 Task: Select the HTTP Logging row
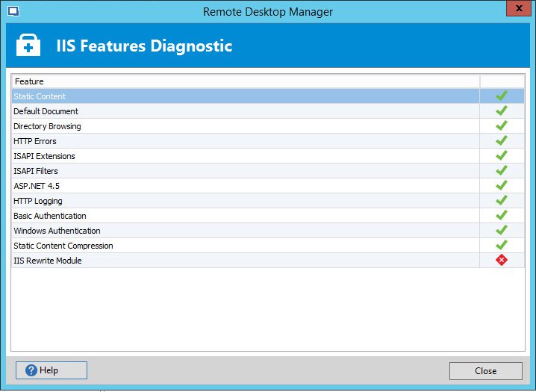(268, 201)
